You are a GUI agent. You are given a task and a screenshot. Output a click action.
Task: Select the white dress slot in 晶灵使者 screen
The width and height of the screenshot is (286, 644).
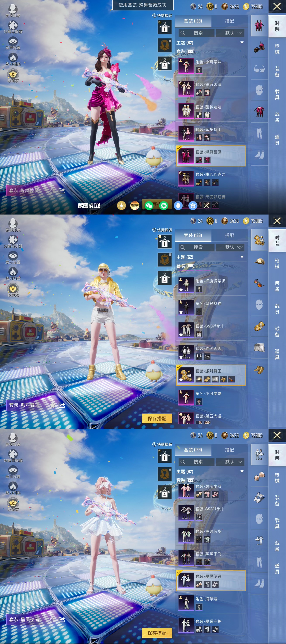(259, 540)
